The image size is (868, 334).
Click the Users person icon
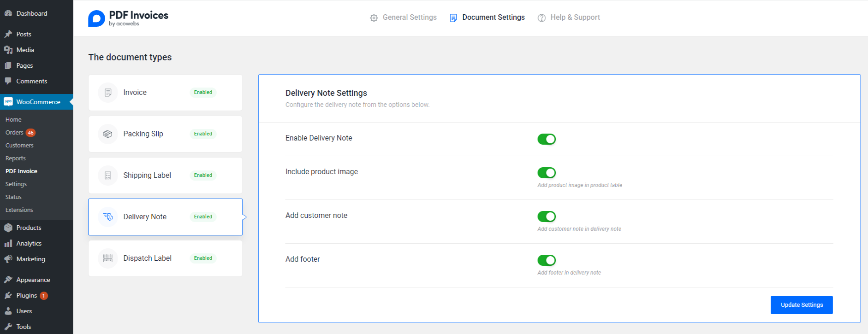click(x=8, y=311)
